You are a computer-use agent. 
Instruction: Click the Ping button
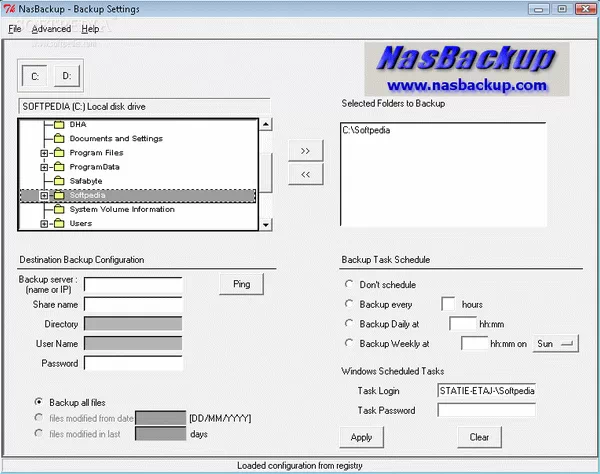pyautogui.click(x=241, y=284)
